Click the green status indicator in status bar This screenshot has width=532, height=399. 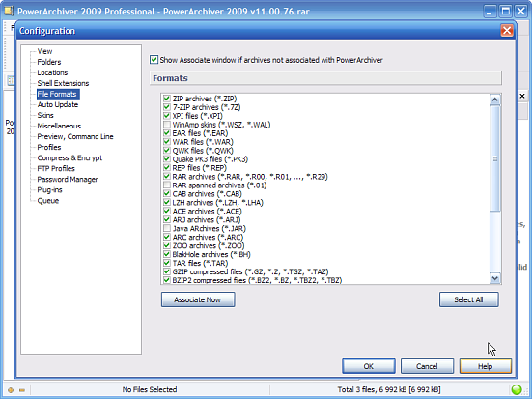click(x=517, y=389)
